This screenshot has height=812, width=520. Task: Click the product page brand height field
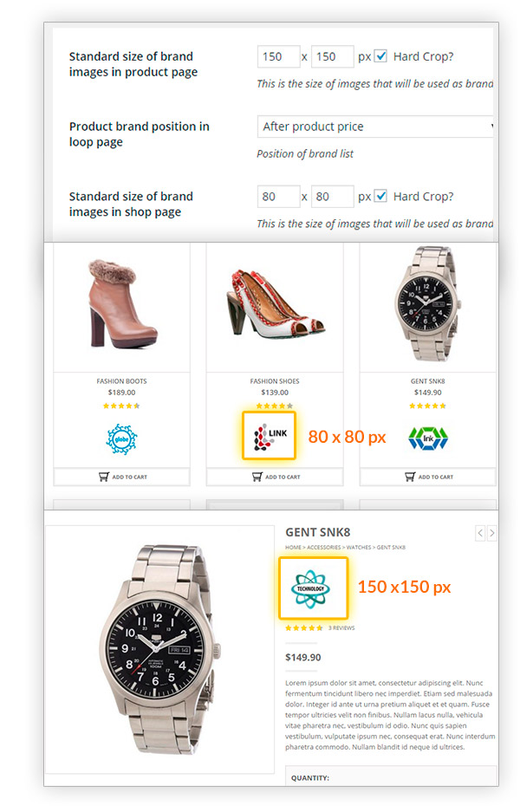coord(333,56)
